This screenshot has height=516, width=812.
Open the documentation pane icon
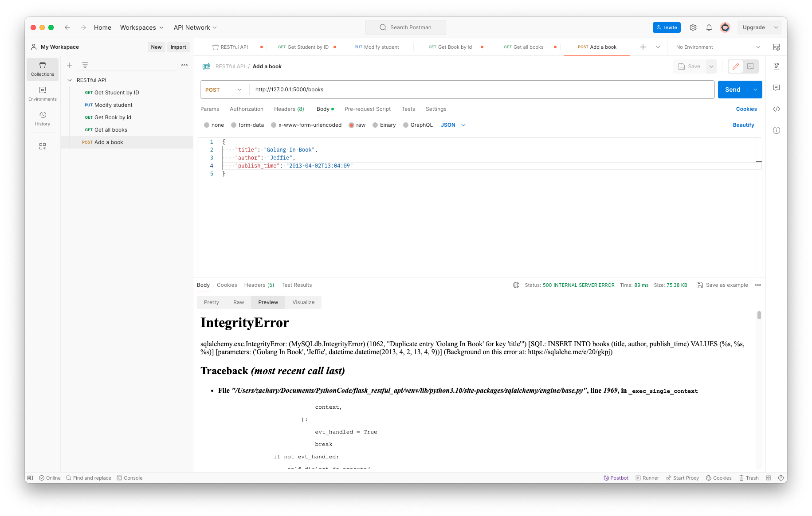point(777,66)
